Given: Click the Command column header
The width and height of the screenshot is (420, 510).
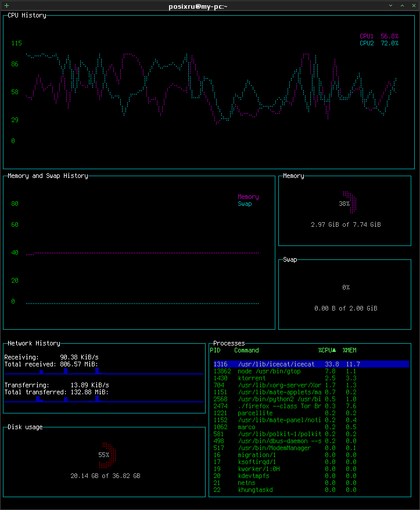Looking at the screenshot, I should click(x=246, y=350).
